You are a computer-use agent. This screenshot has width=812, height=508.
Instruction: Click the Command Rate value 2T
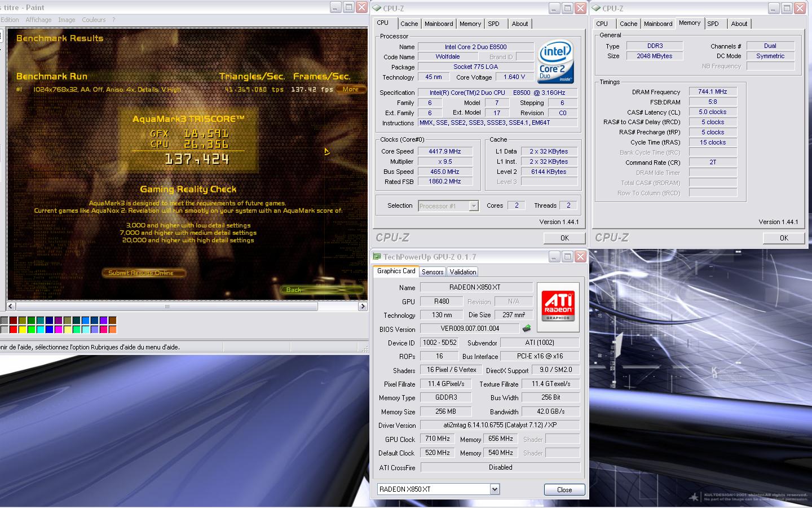[713, 162]
